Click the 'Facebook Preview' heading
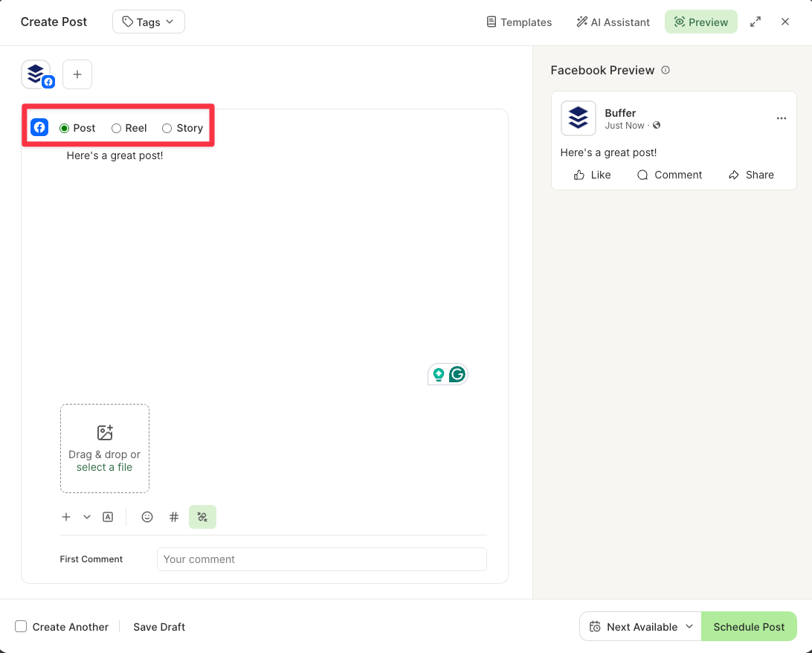This screenshot has width=812, height=653. pos(602,70)
